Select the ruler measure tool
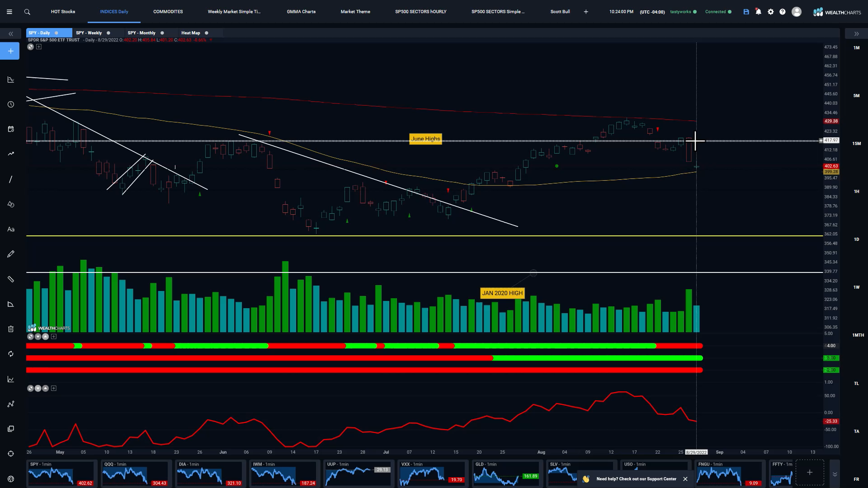The height and width of the screenshot is (488, 868). 11,279
